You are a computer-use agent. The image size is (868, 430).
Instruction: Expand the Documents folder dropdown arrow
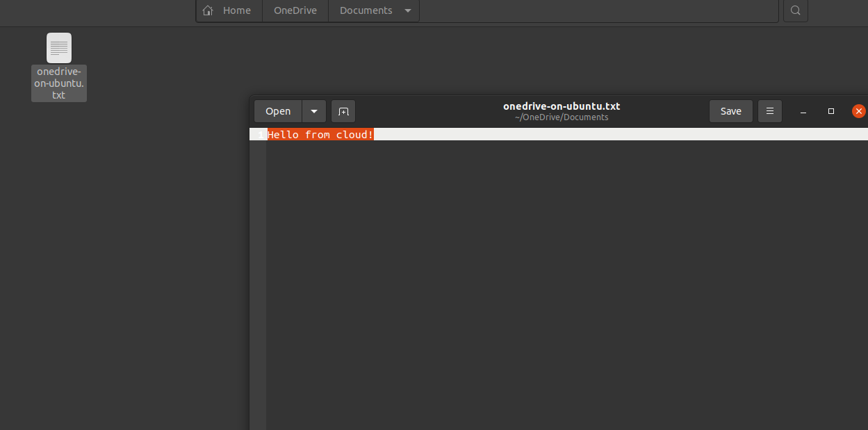[x=408, y=10]
